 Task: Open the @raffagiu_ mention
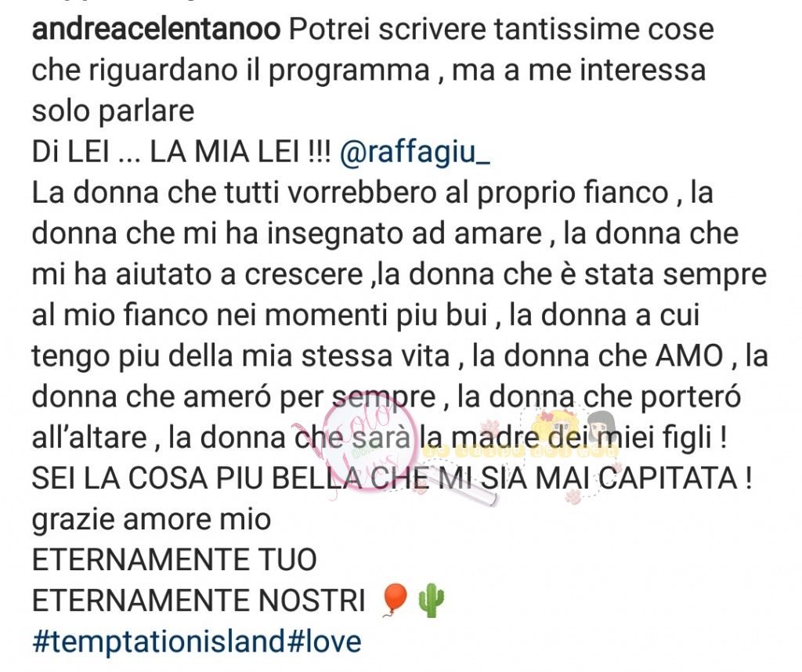[x=415, y=153]
